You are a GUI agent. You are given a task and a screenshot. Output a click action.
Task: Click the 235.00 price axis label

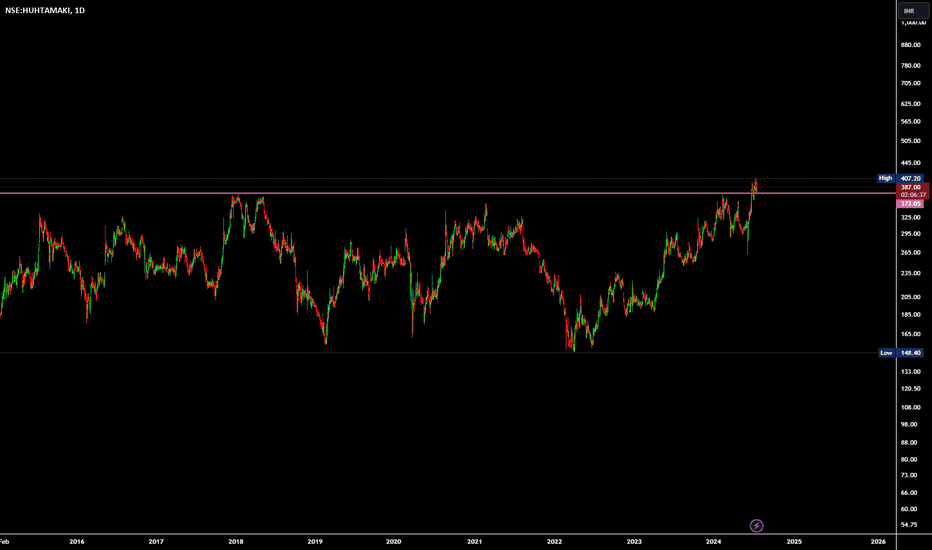[911, 273]
